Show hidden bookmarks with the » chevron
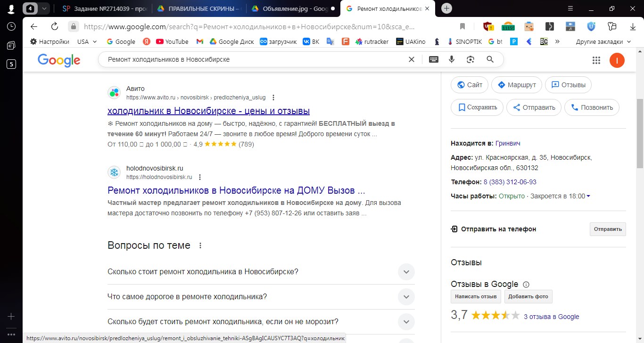Screen dimensions: 644x343 [x=557, y=41]
